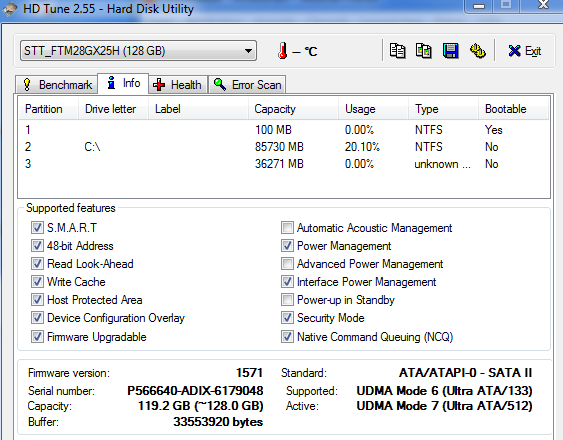Open the options settings icon
This screenshot has height=440, width=563.
pyautogui.click(x=478, y=51)
